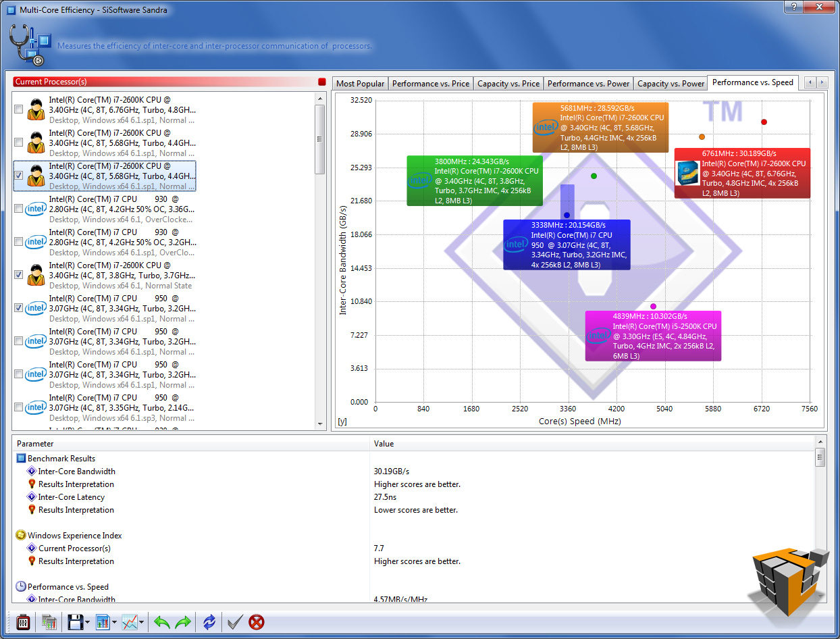Click the Parameter column header
The width and height of the screenshot is (840, 639).
coord(191,444)
